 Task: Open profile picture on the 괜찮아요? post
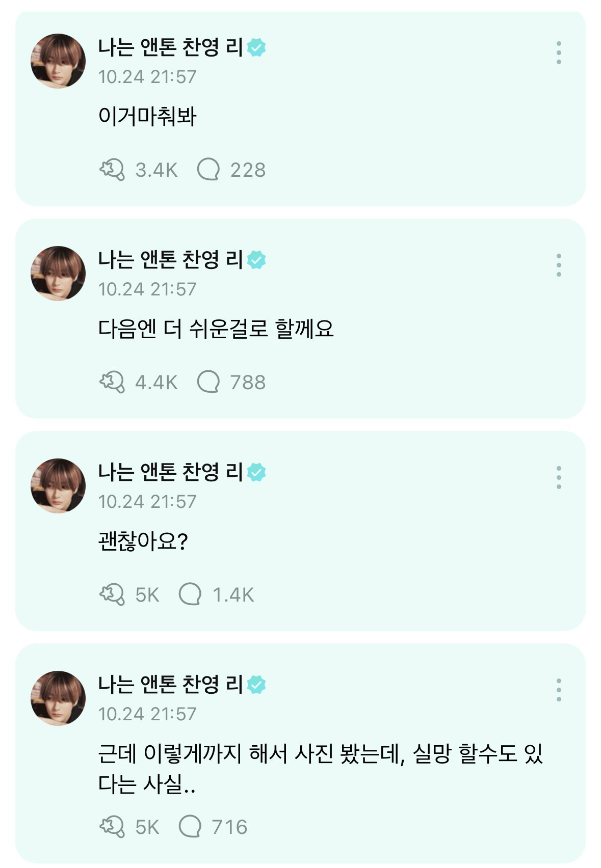(58, 486)
